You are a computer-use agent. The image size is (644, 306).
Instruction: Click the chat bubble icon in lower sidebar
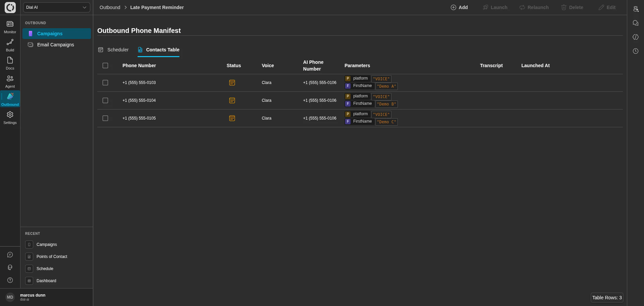click(10, 255)
